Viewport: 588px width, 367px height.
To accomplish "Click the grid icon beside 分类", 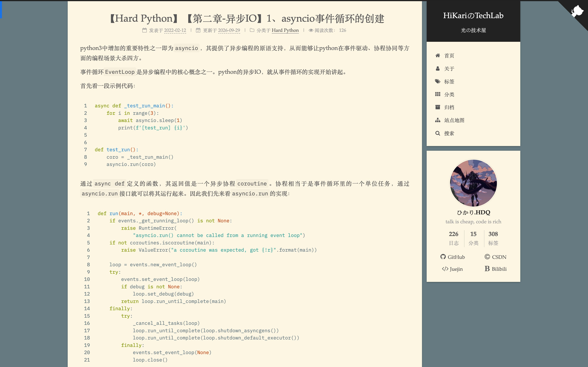I will 438,94.
